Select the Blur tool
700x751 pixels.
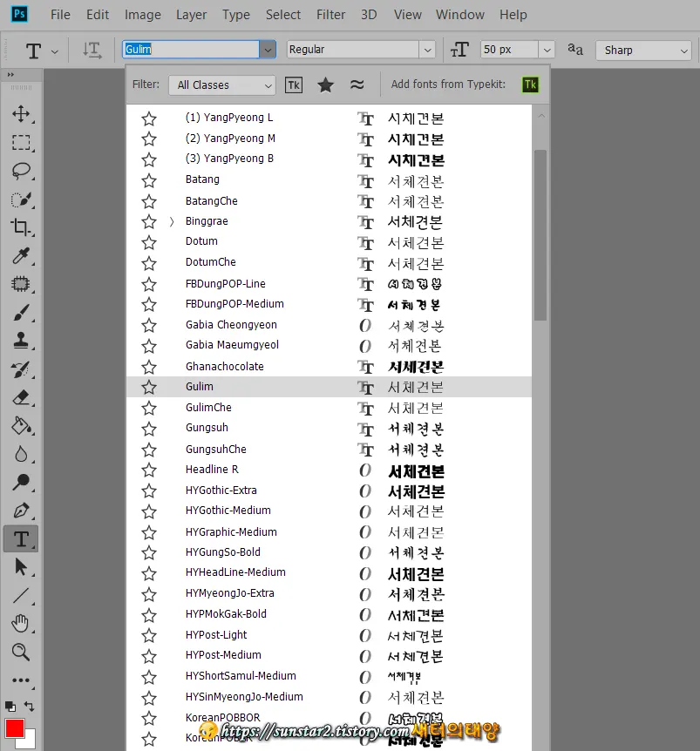(21, 454)
